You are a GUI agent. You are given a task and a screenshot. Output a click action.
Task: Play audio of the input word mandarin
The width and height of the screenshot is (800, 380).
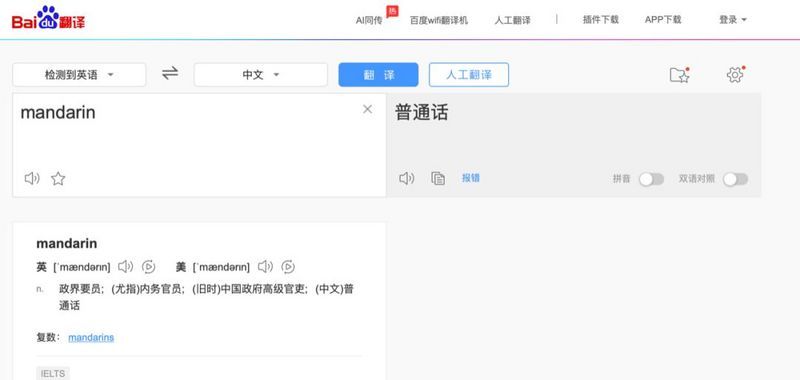click(x=32, y=179)
